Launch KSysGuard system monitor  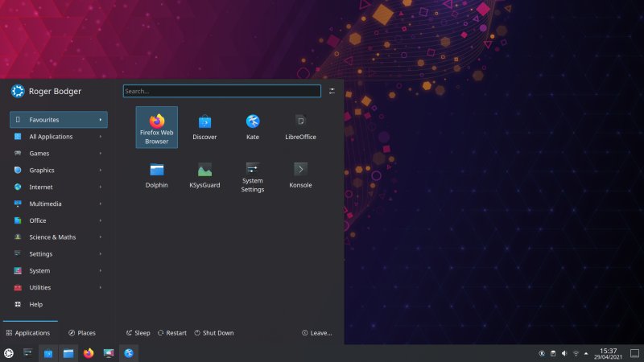point(204,175)
